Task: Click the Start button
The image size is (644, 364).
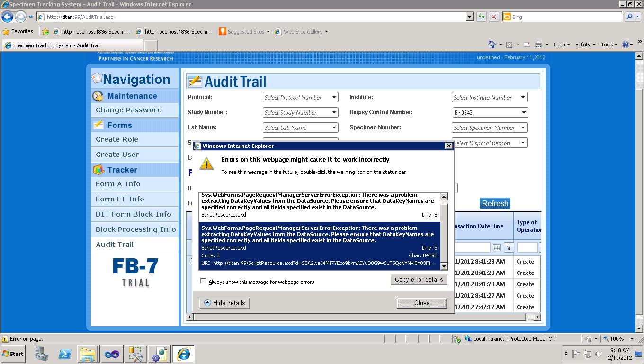Action: pos(13,354)
